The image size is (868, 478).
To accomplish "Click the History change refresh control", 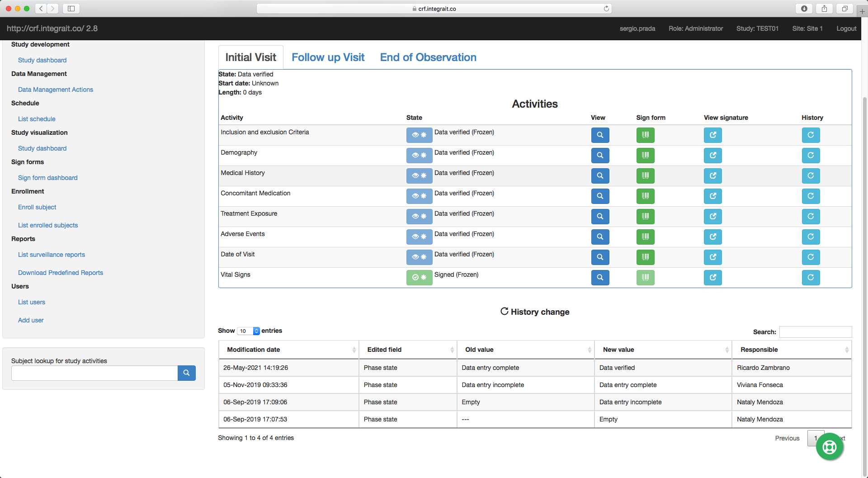I will pos(505,312).
